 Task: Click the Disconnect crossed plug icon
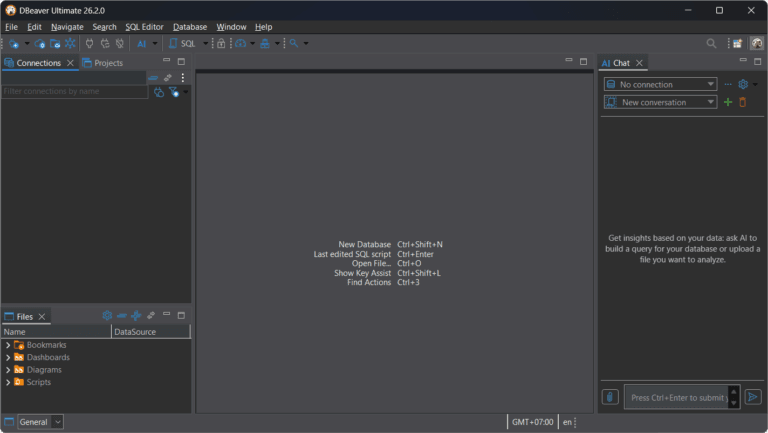point(120,44)
